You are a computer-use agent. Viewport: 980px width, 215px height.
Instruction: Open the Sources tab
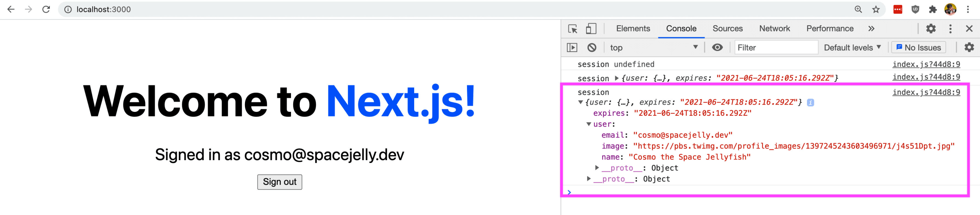click(x=728, y=29)
